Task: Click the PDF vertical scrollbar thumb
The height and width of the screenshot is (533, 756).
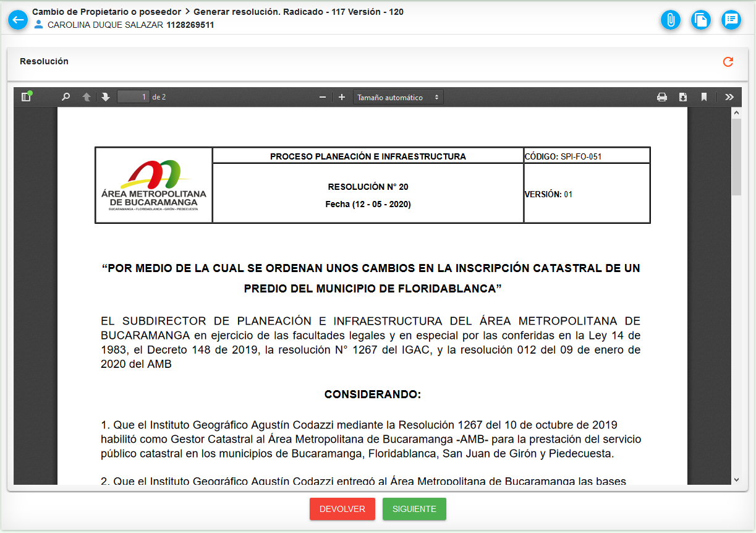Action: (736, 157)
